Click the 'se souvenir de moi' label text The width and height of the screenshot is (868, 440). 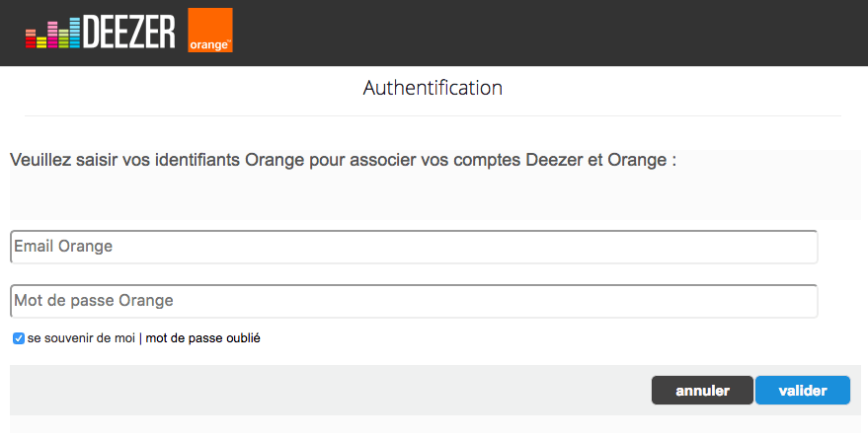81,338
